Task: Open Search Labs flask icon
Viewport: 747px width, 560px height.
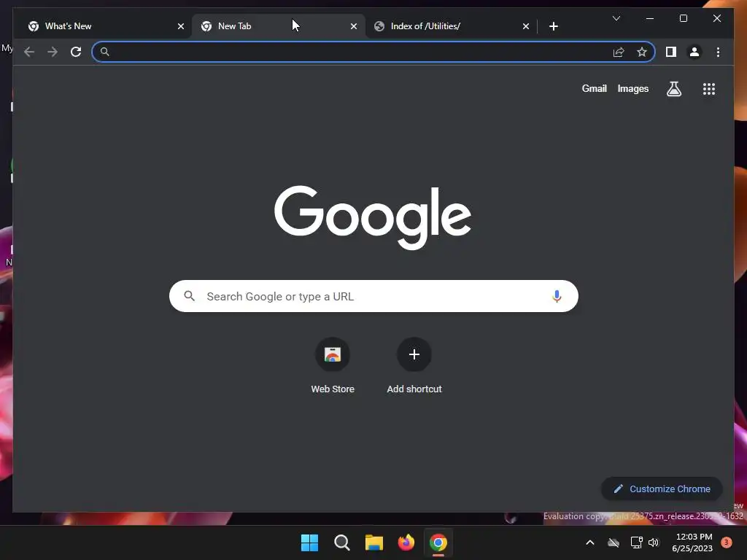Action: point(673,88)
